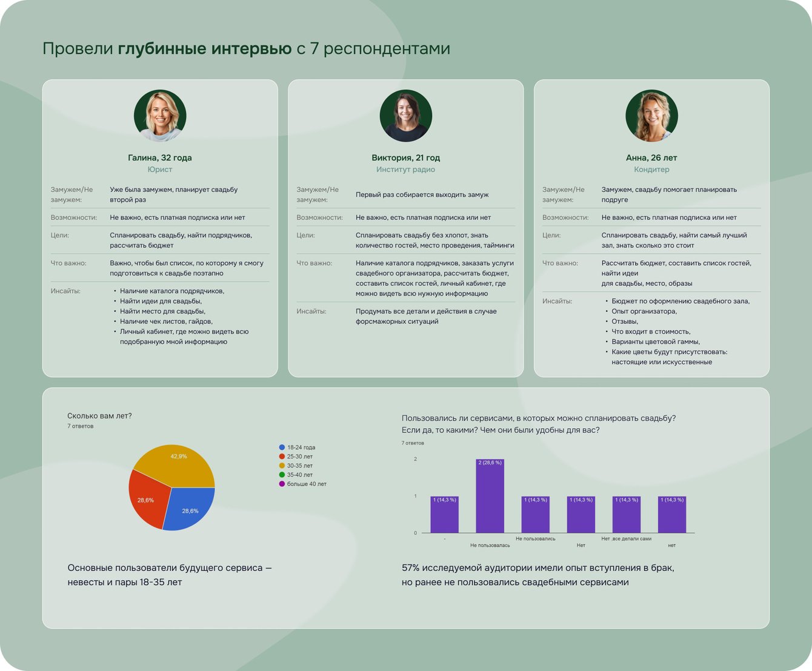812x671 pixels.
Task: Click 'Инсайты:' label in Галина's card
Action: pyautogui.click(x=65, y=291)
